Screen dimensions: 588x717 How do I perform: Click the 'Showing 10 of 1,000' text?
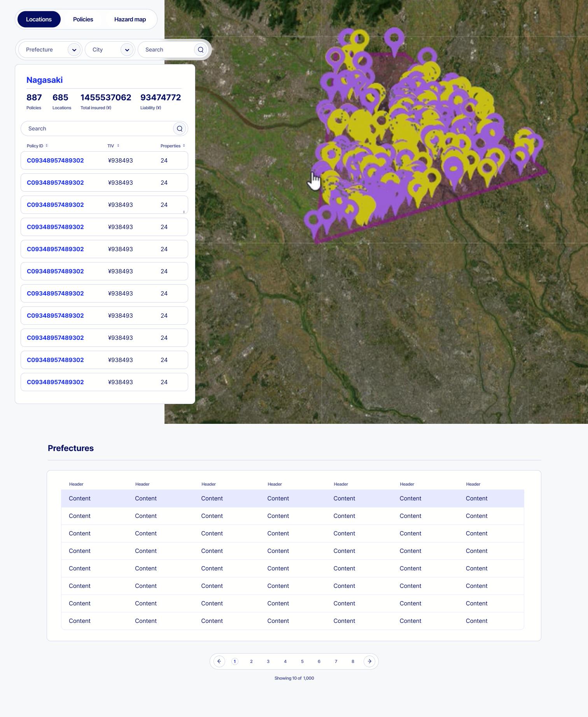(294, 678)
